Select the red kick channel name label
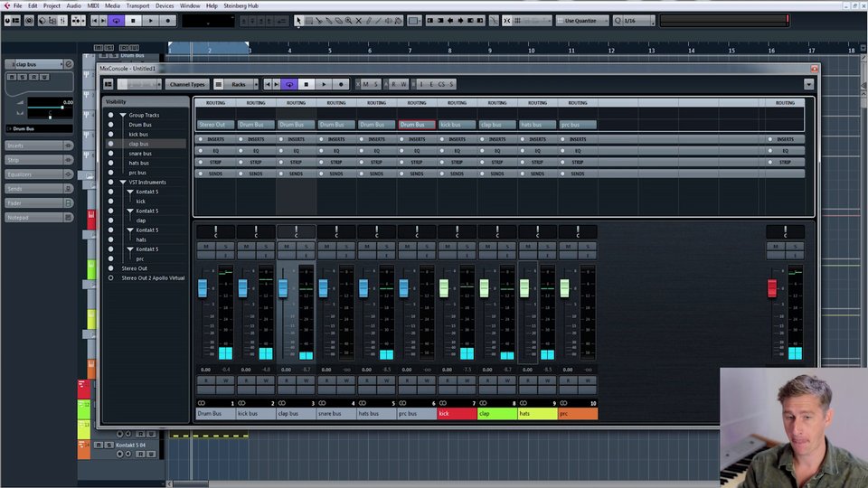868x488 pixels. [457, 413]
